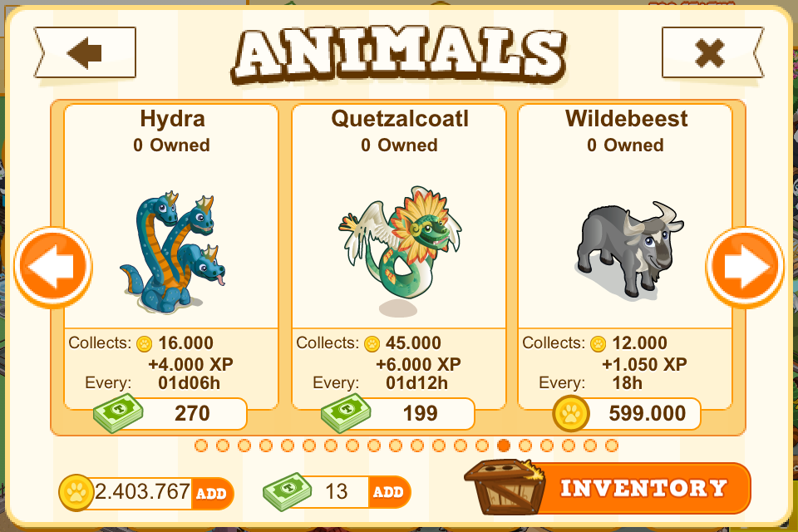Screen dimensions: 798x532
Task: Open the Inventory crate button
Action: click(607, 488)
